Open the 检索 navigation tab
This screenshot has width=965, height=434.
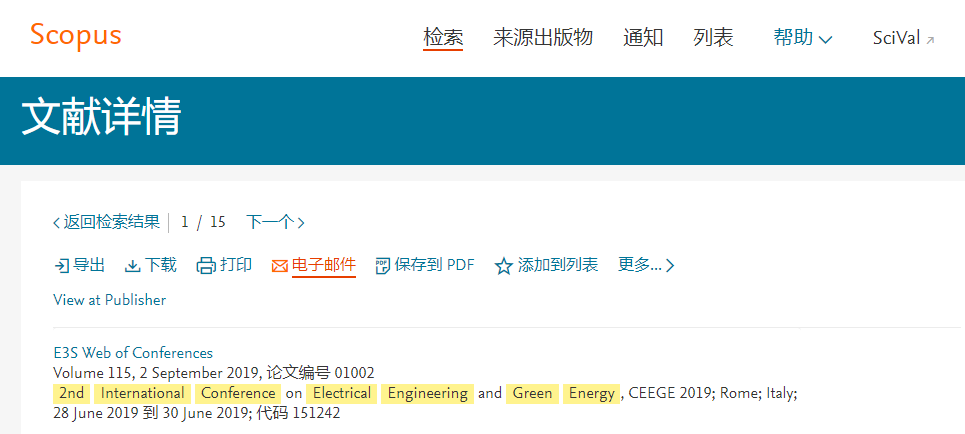(x=443, y=38)
